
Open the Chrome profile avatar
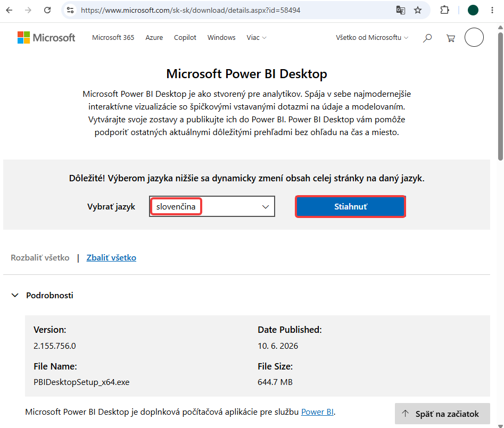[473, 10]
